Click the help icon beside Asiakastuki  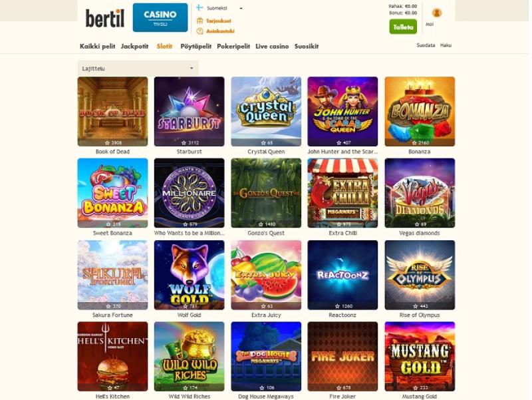pyautogui.click(x=200, y=31)
